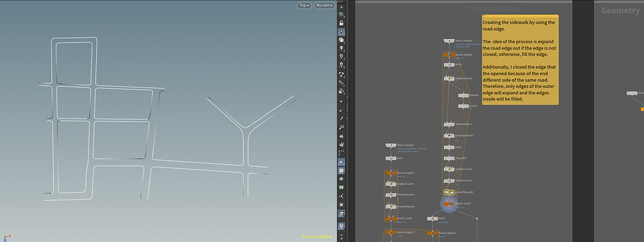This screenshot has width=644, height=242.
Task: Open the Top view dropdown in viewport
Action: point(304,5)
